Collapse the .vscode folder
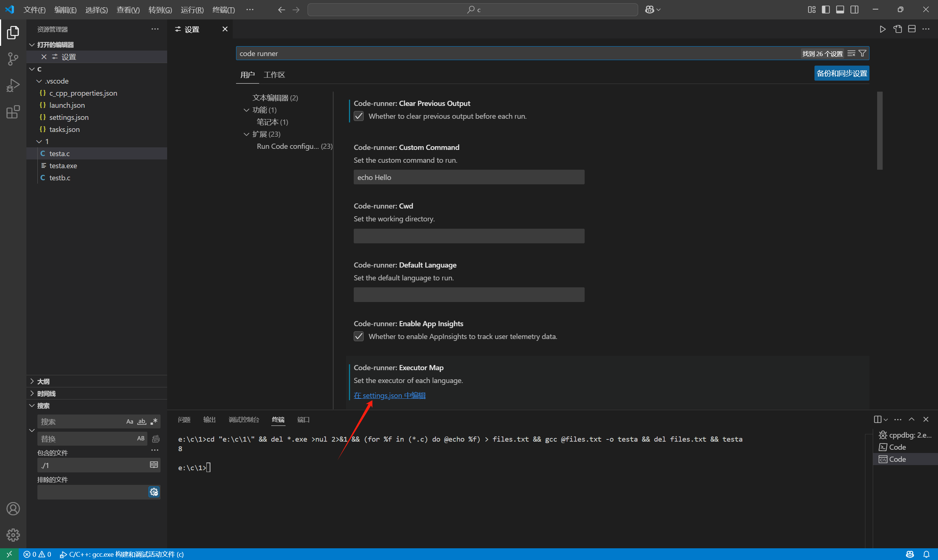The width and height of the screenshot is (938, 560). 39,81
